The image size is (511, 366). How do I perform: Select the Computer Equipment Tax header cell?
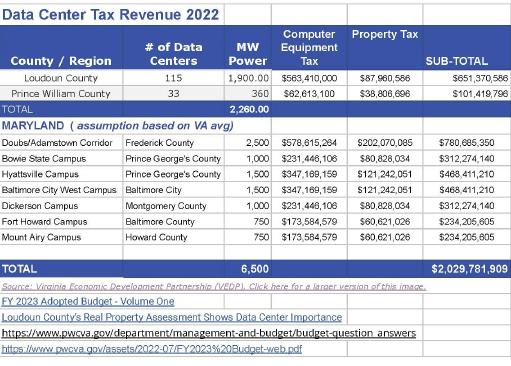309,47
